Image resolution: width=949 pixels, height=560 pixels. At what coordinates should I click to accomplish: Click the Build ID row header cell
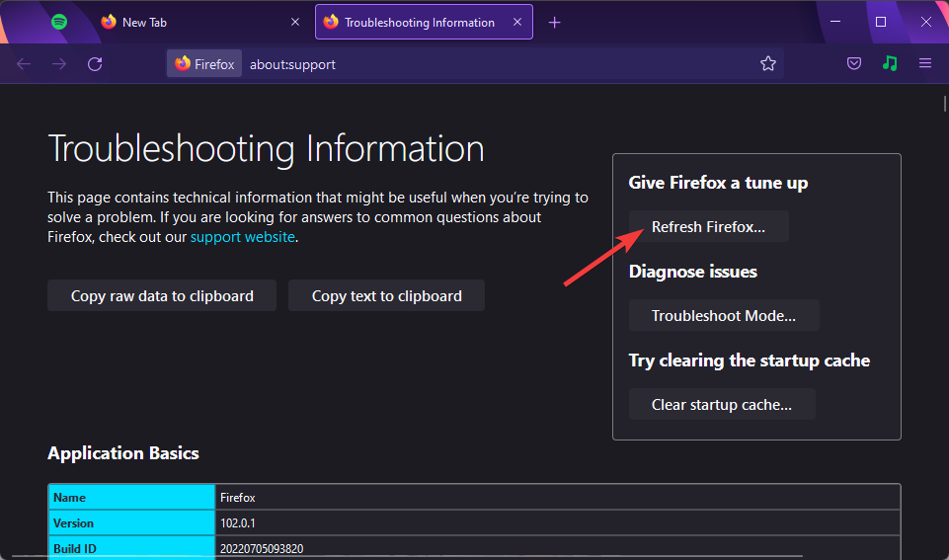131,548
